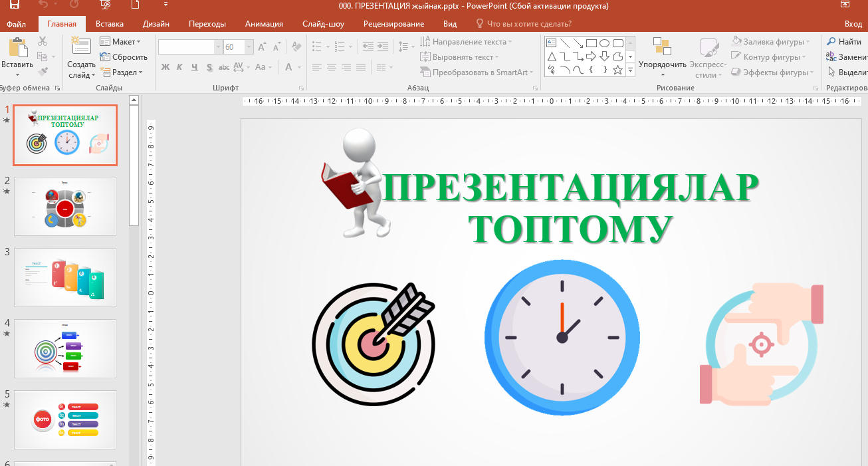The height and width of the screenshot is (466, 868).
Task: Decrease font size with the small A icon
Action: coord(277,47)
